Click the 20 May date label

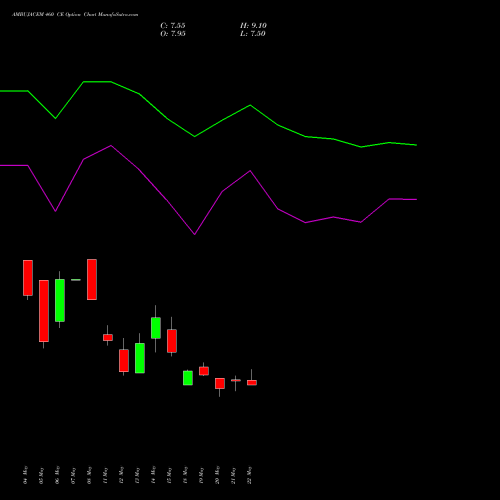(218, 475)
